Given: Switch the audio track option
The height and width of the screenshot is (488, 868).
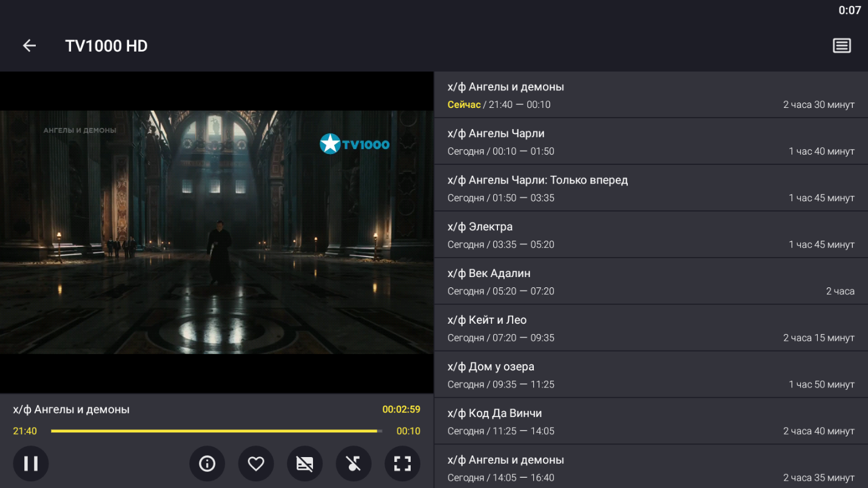Looking at the screenshot, I should point(353,463).
